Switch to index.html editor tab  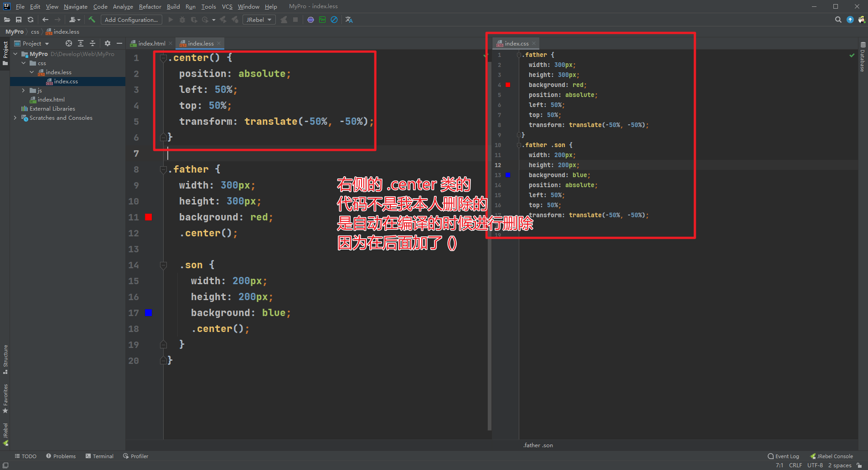(151, 43)
